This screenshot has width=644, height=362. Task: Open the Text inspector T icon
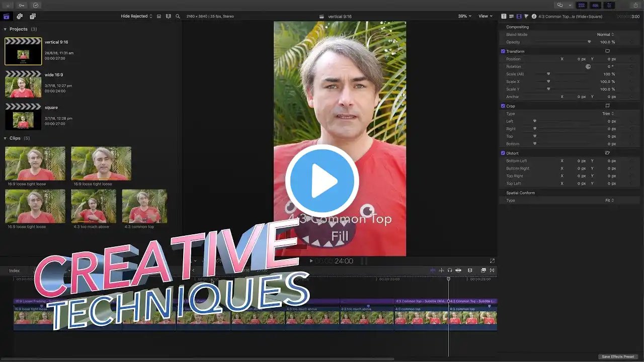tap(504, 17)
